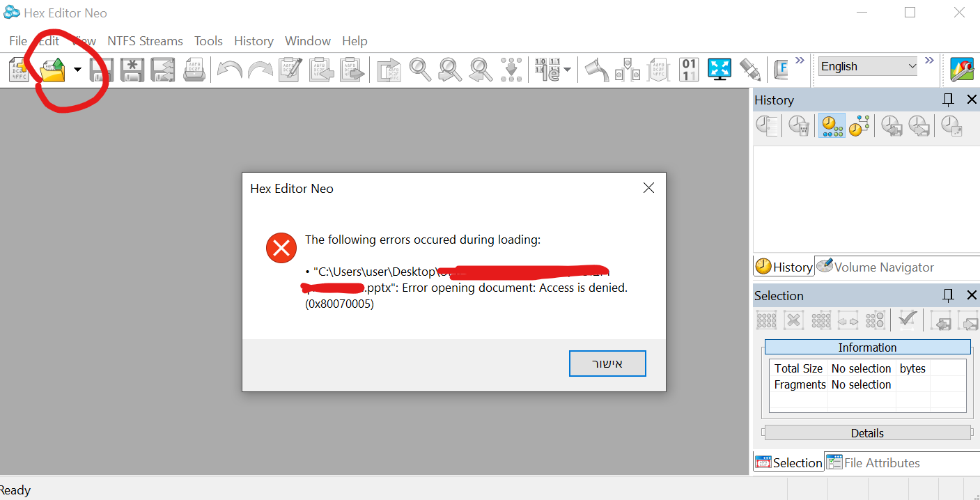
Task: Pin the Selection panel
Action: [948, 295]
